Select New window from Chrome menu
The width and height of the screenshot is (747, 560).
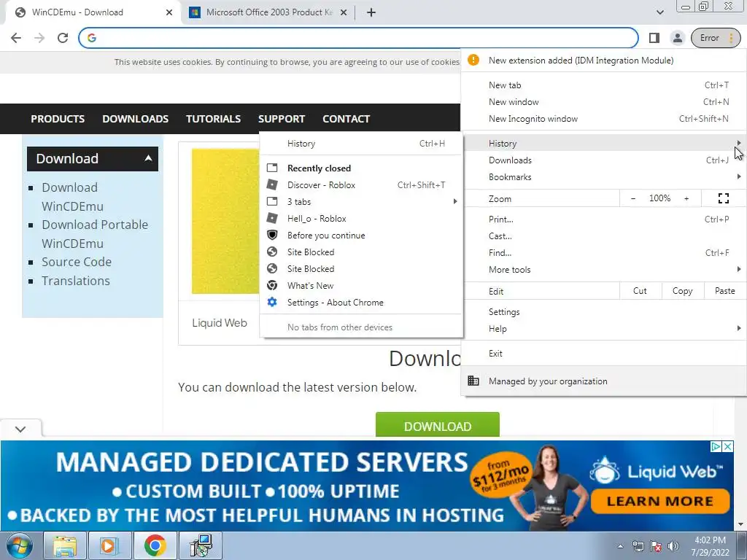pyautogui.click(x=603, y=102)
